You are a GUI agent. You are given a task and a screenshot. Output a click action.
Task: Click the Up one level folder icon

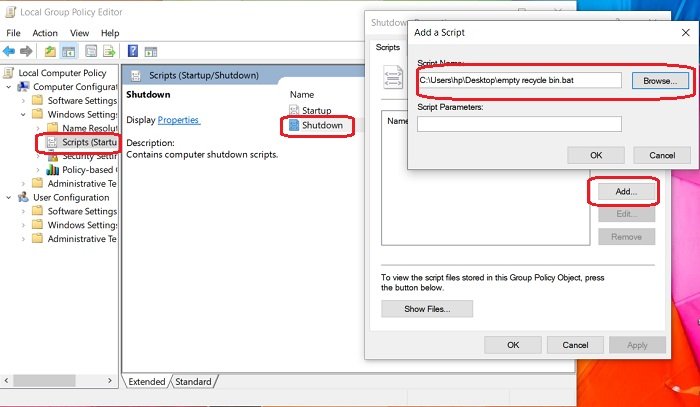50,51
